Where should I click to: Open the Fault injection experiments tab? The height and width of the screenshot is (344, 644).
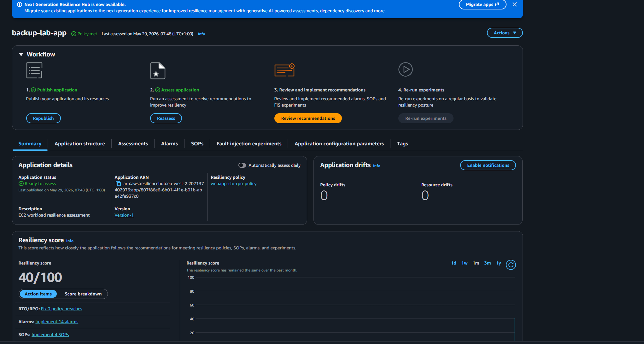coord(249,143)
